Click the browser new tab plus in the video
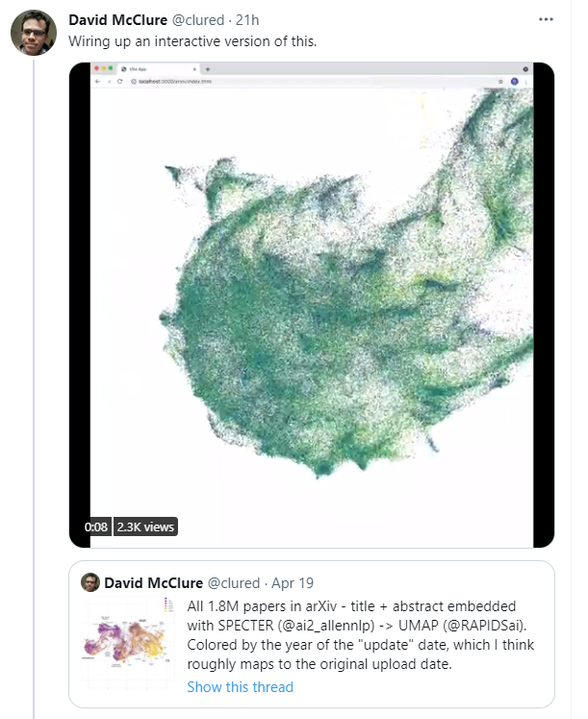Viewport: 588px width, 719px height. coord(208,70)
